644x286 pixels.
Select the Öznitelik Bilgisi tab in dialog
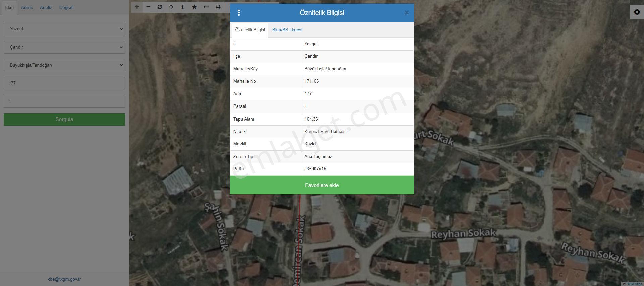pos(250,30)
